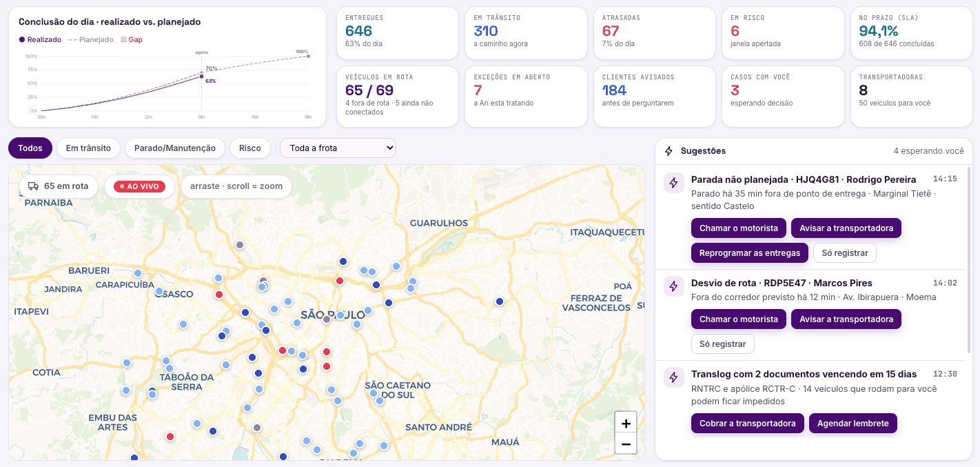Click the 12:30 timestamp
This screenshot has width=980, height=467.
(945, 374)
